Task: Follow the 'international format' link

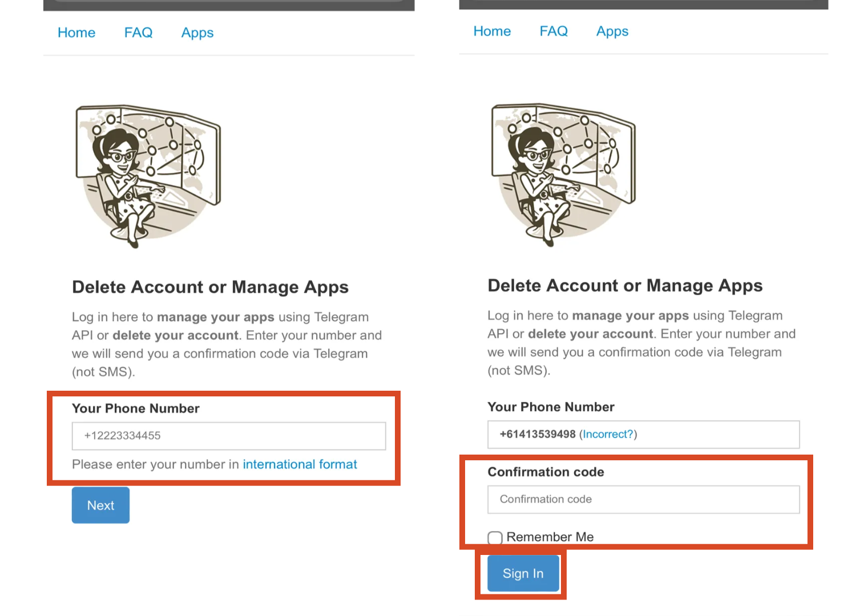Action: (300, 464)
